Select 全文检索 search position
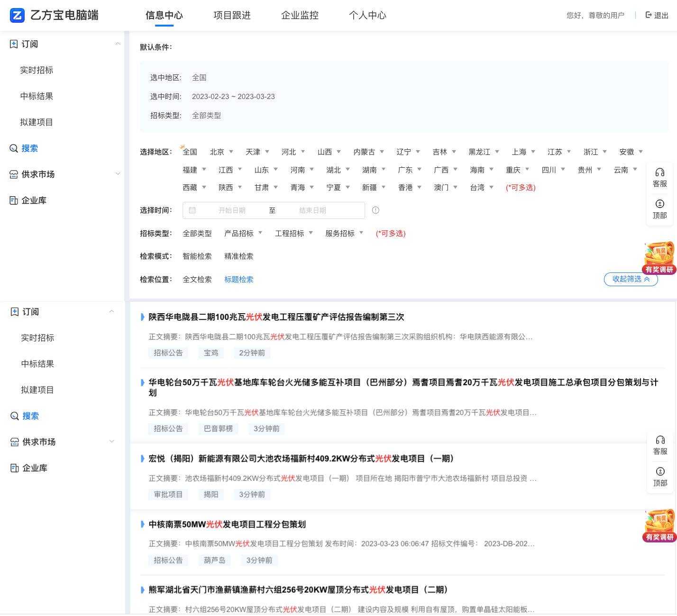The width and height of the screenshot is (677, 616). 197,280
